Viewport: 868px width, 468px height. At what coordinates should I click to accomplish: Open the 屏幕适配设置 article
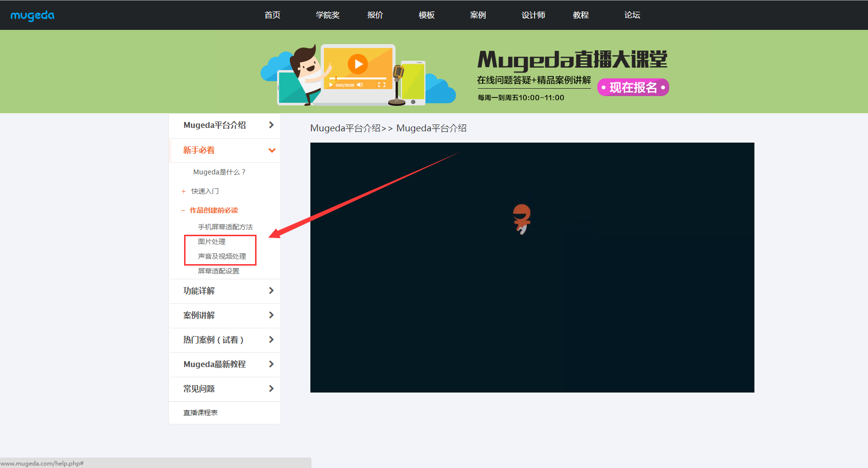218,271
